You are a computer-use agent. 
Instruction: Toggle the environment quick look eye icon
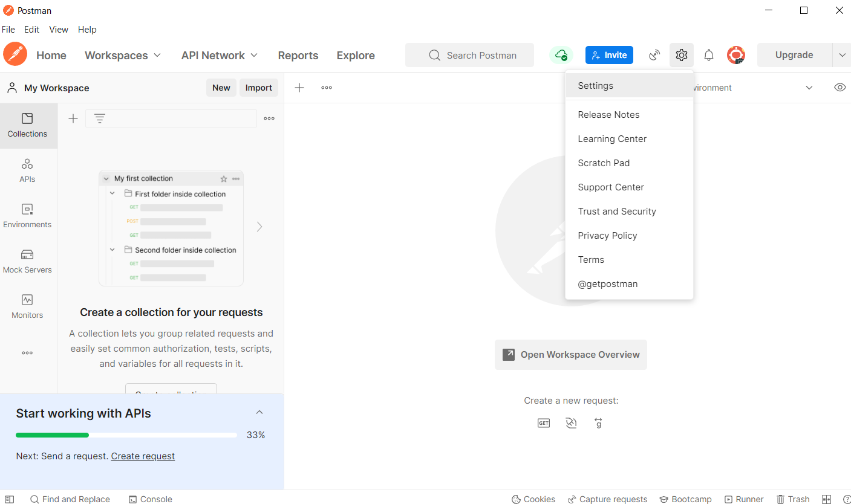(x=840, y=88)
